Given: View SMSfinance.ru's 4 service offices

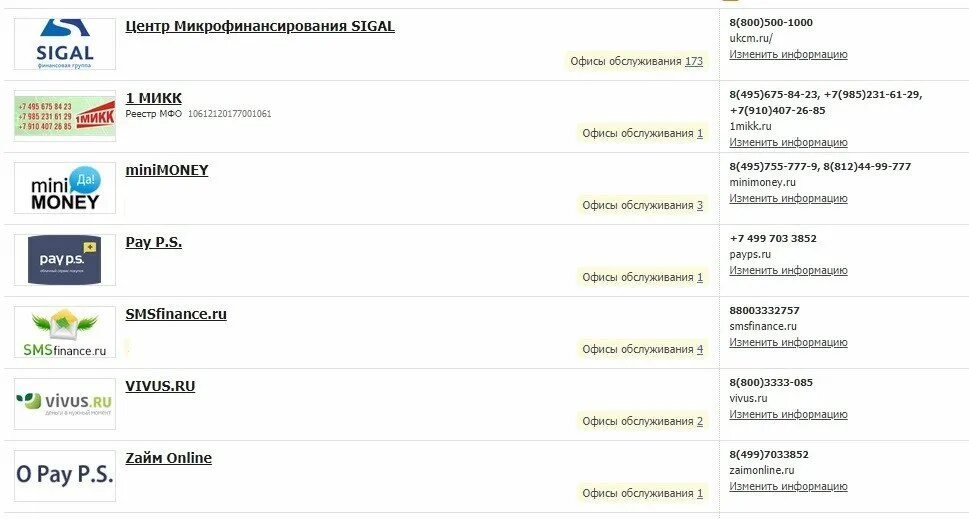Looking at the screenshot, I should pos(700,349).
